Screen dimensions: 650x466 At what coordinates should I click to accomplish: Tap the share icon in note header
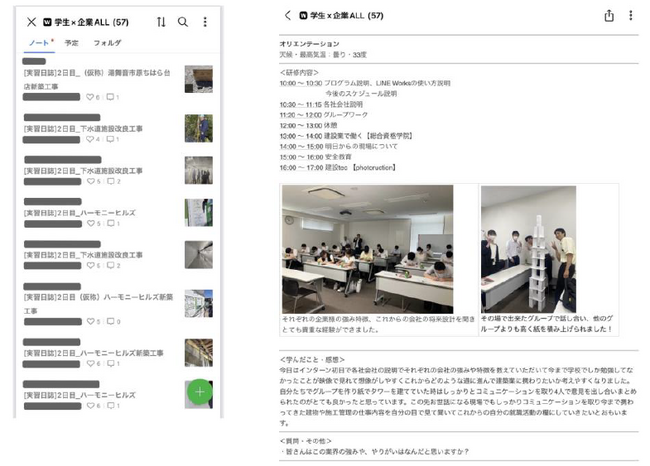click(x=609, y=16)
